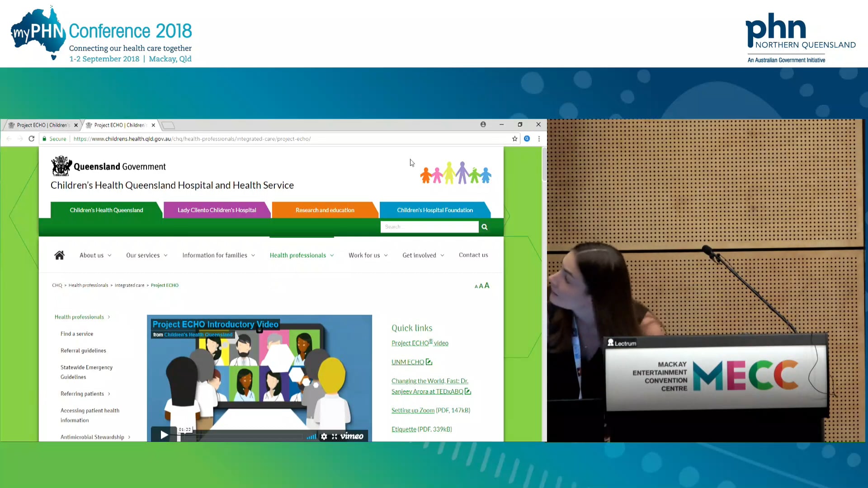868x488 pixels.
Task: Open the Setting up Zoom PDF link
Action: [x=412, y=410]
